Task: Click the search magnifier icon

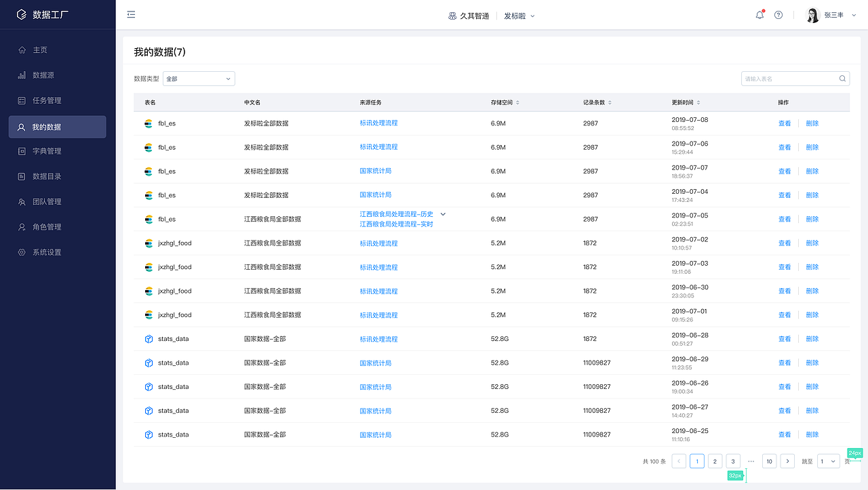Action: click(842, 78)
